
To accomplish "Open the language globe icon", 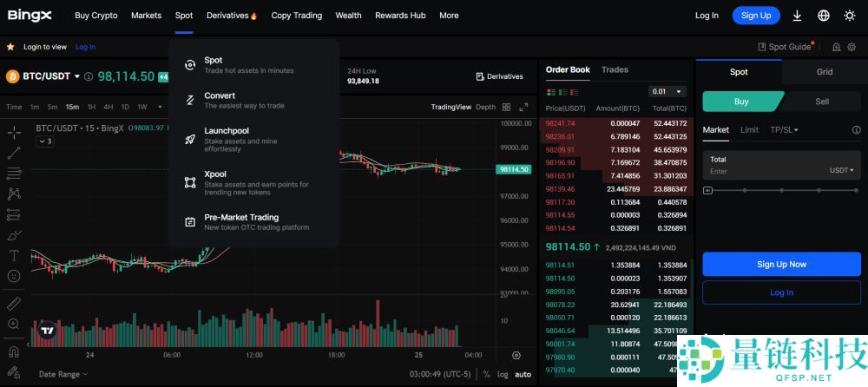I will coord(824,16).
